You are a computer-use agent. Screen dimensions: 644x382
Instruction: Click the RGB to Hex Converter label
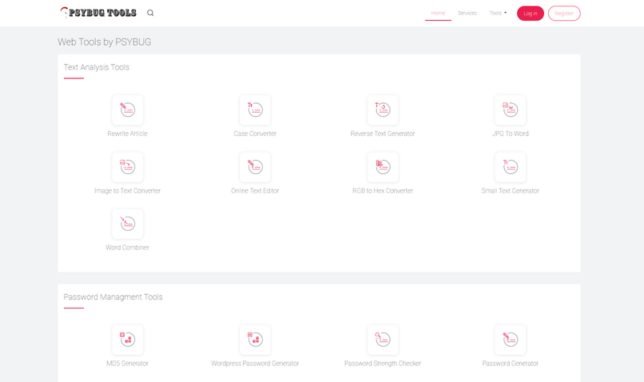click(x=383, y=191)
